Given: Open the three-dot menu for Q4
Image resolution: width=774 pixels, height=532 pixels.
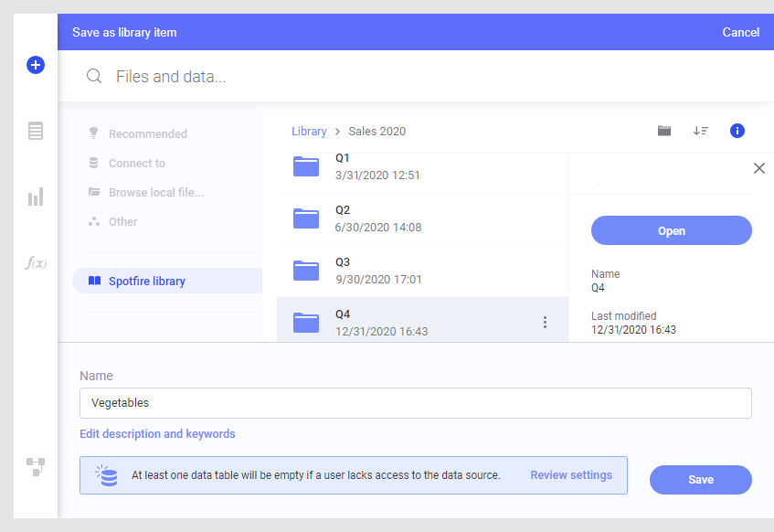Looking at the screenshot, I should (545, 323).
